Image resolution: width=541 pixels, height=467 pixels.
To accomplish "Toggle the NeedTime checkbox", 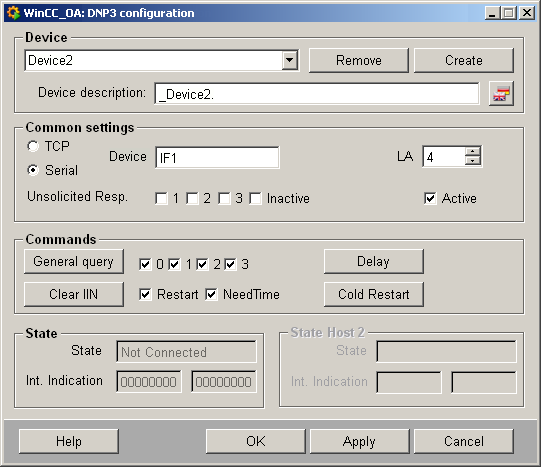I will click(211, 294).
